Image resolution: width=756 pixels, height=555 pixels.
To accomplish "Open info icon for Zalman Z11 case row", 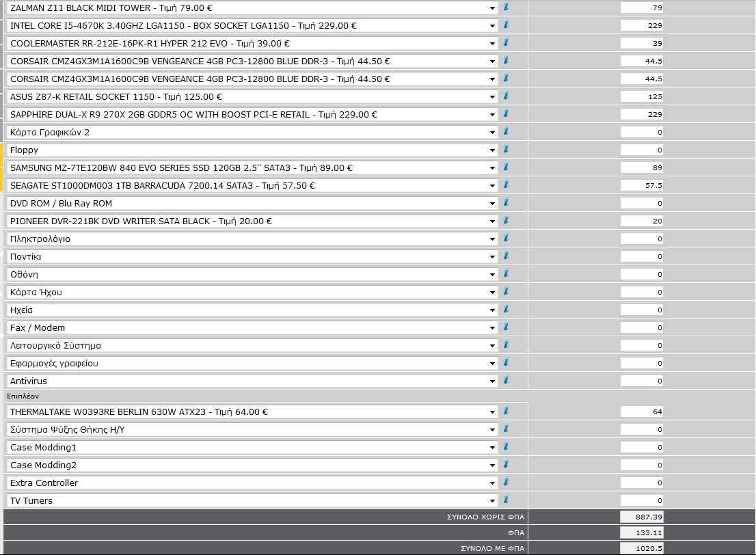I will coord(506,8).
